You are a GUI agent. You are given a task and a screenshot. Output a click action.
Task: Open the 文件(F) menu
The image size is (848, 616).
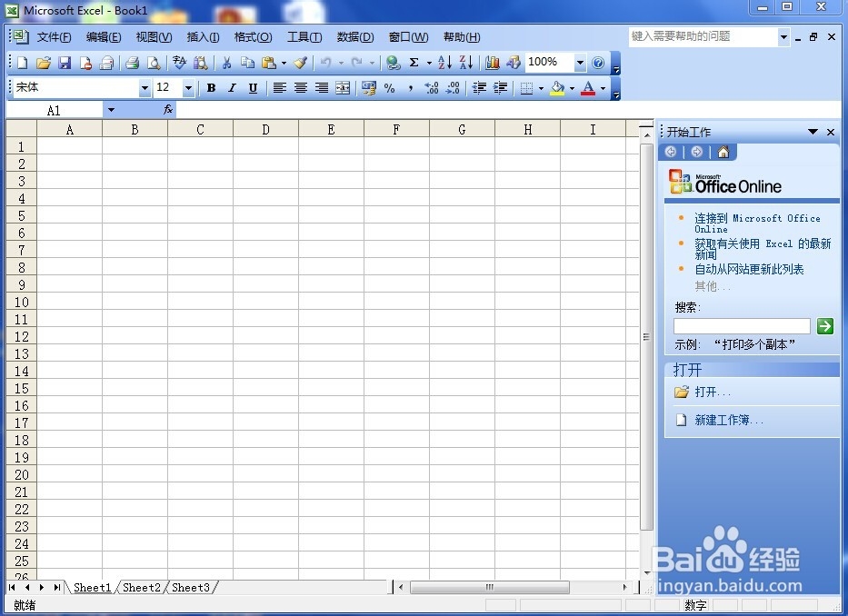coord(54,36)
